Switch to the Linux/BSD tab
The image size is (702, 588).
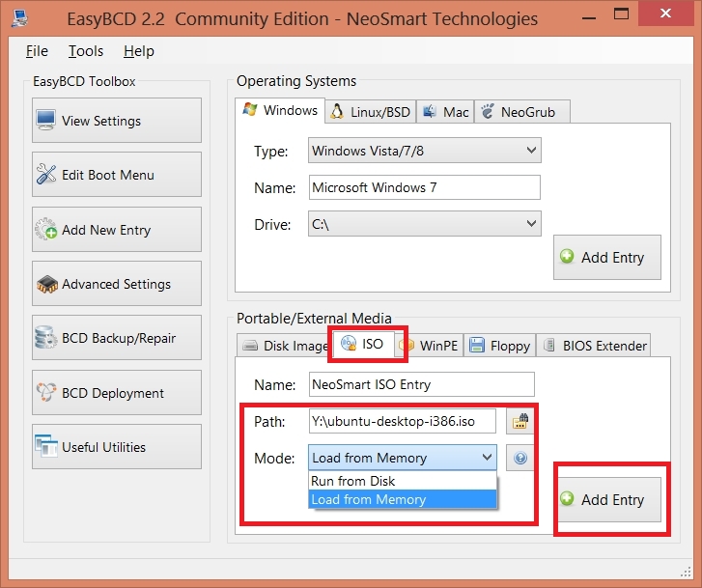[371, 111]
